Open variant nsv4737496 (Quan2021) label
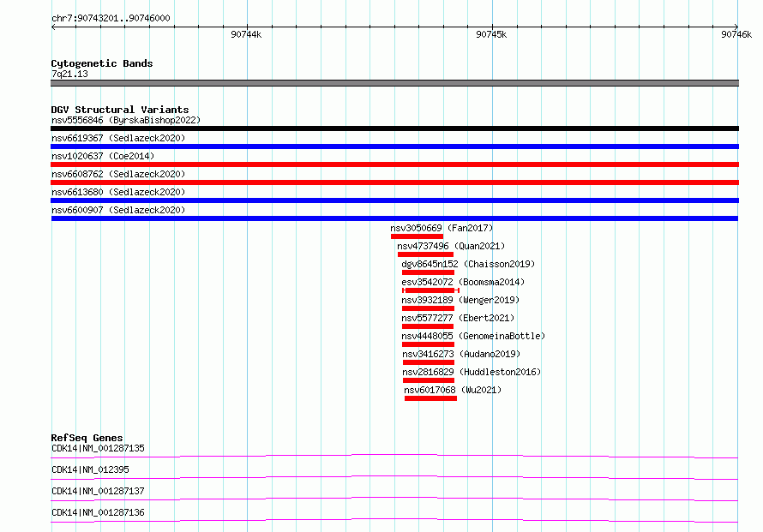 tap(451, 246)
